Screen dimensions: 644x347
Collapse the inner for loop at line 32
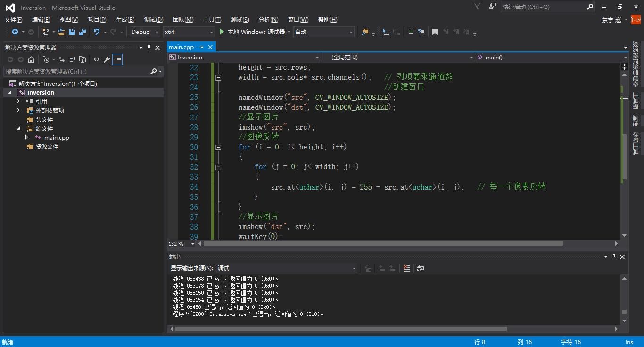tap(218, 167)
